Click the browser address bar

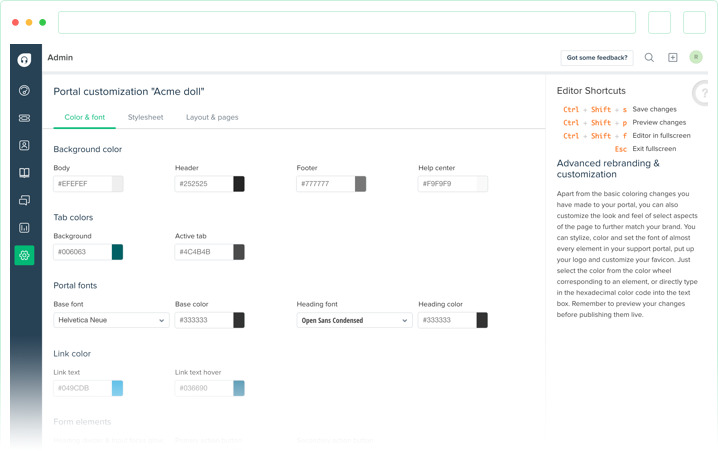coord(347,22)
